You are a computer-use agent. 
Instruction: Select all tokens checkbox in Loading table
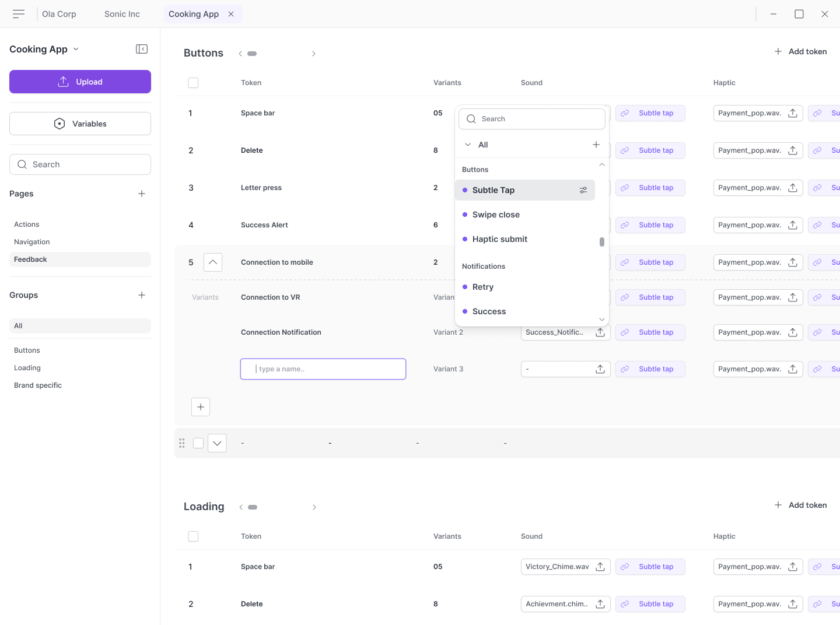tap(193, 536)
